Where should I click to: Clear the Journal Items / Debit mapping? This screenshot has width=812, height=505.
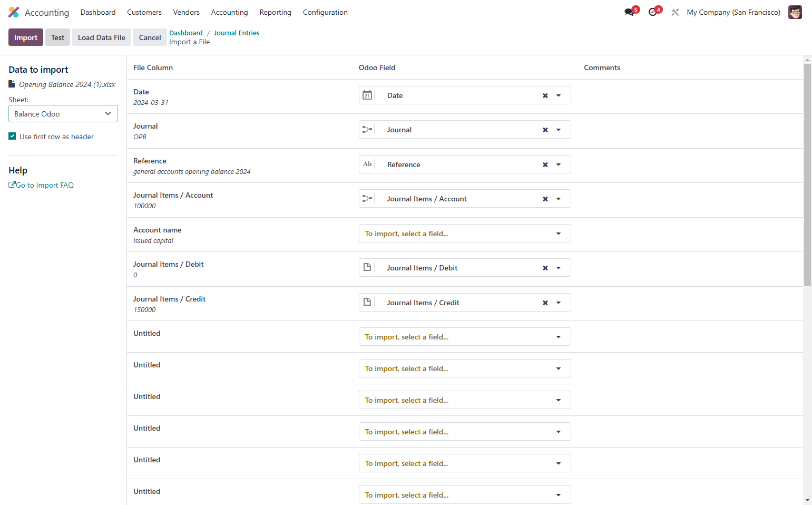click(545, 268)
